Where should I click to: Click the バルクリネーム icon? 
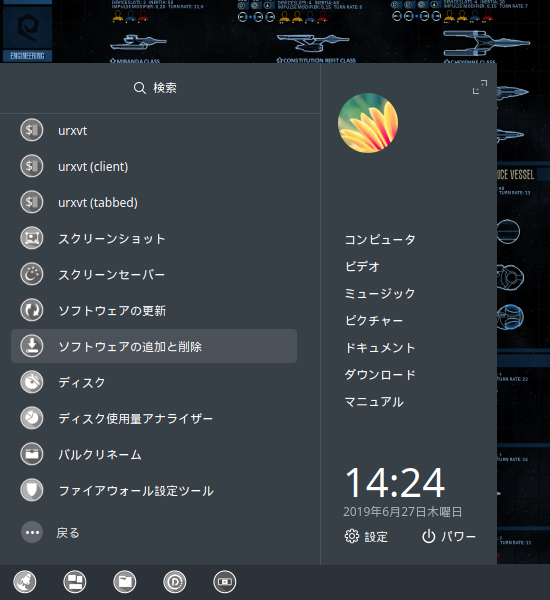coord(32,454)
